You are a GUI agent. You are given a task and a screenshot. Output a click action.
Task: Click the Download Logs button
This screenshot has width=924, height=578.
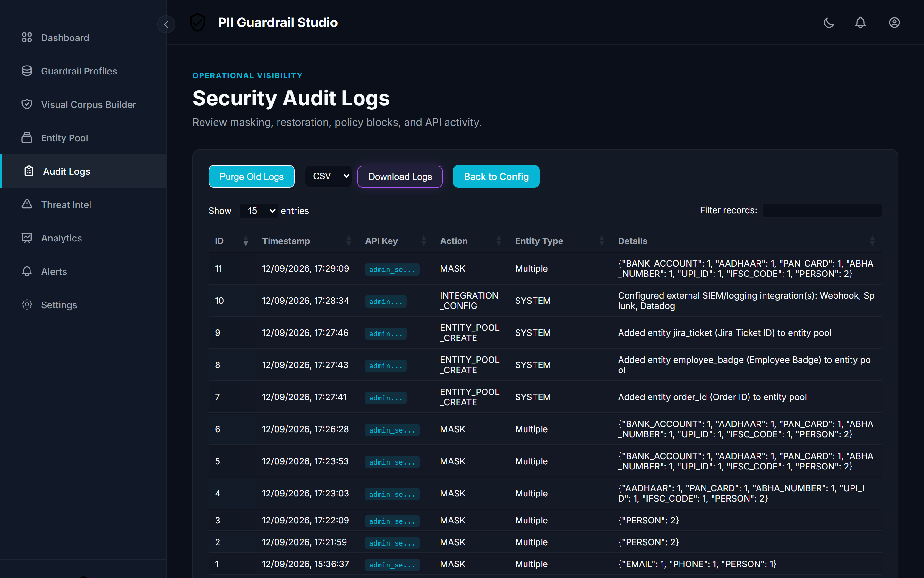(x=400, y=176)
